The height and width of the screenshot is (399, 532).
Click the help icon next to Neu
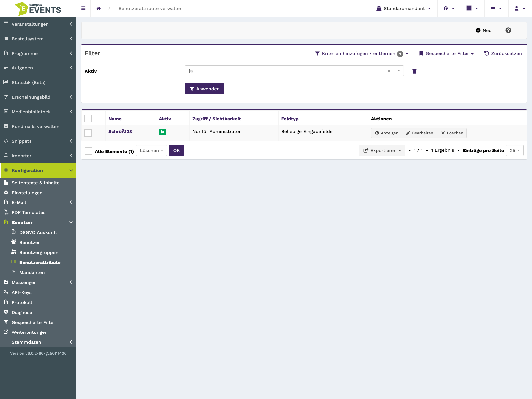(x=508, y=30)
